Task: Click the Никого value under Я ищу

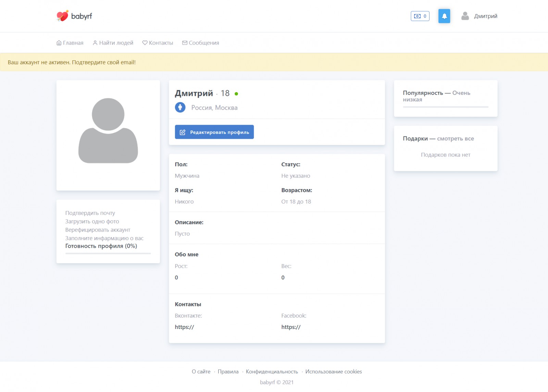Action: (x=184, y=201)
